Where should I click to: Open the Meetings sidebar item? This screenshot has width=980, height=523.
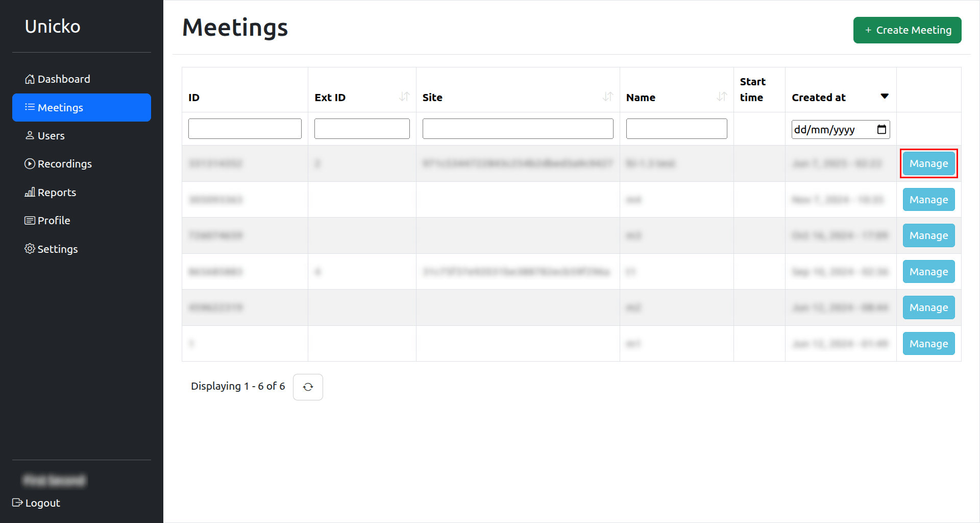82,108
